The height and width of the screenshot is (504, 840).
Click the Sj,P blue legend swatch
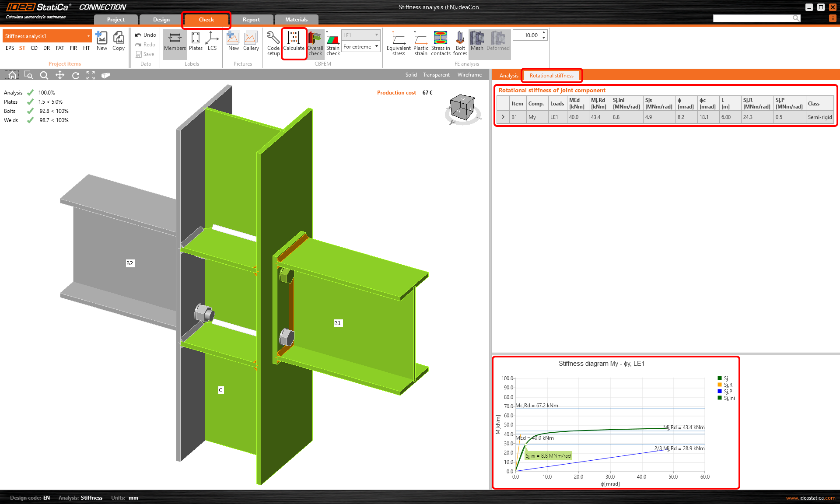[x=720, y=392]
